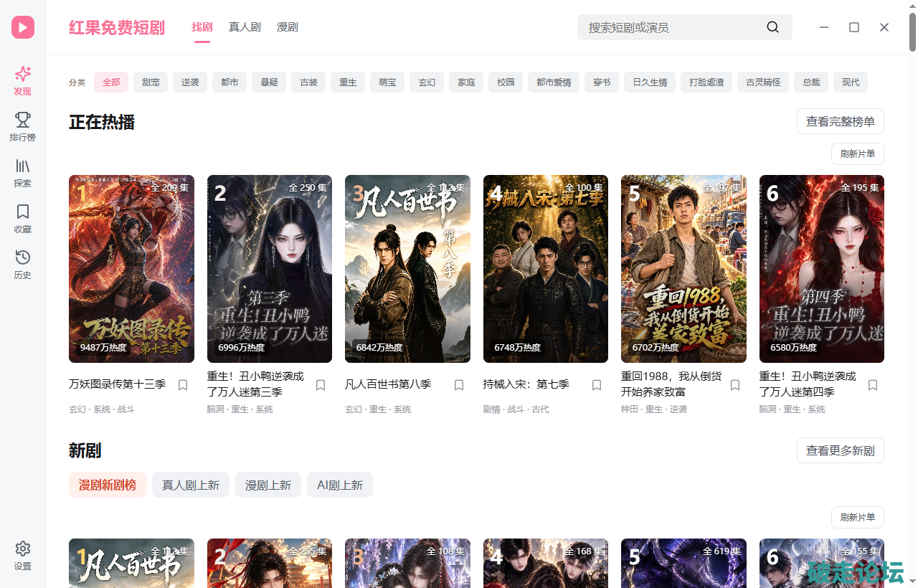Filter by 悬疑 category
Viewport: 918px width, 588px height.
(269, 82)
